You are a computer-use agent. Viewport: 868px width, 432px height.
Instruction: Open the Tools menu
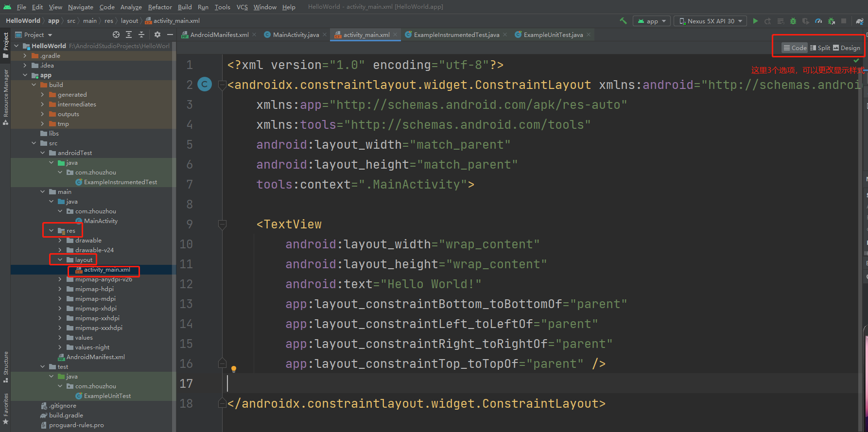pyautogui.click(x=222, y=7)
